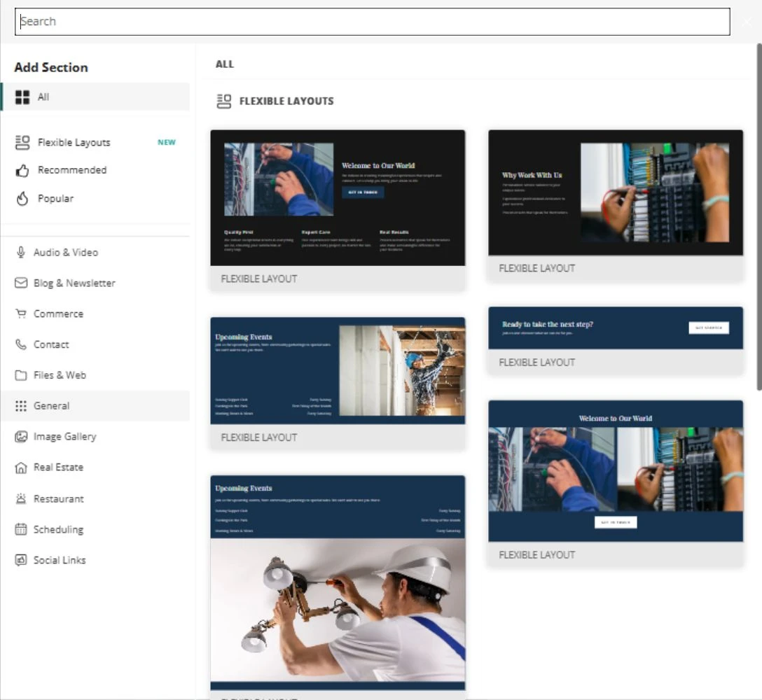Click the Popular flame icon
This screenshot has height=700, width=762.
pos(22,198)
